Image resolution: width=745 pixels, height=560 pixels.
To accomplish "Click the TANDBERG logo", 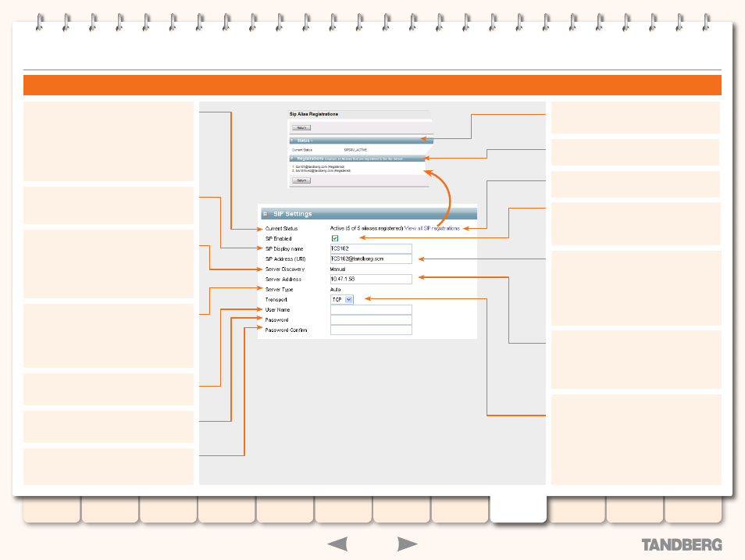I will (682, 545).
